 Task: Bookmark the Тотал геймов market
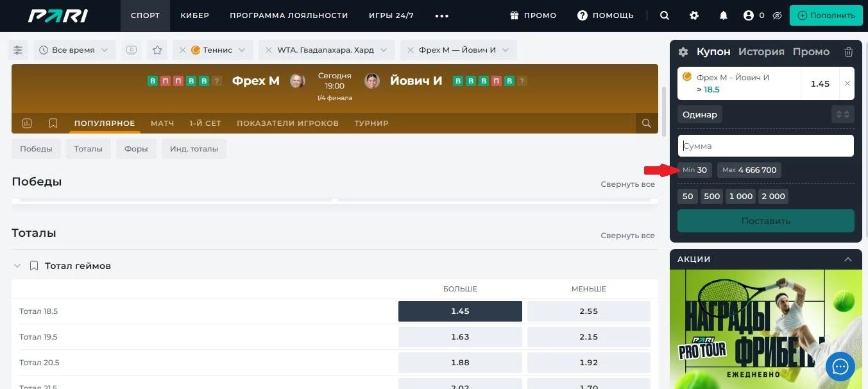coord(34,266)
